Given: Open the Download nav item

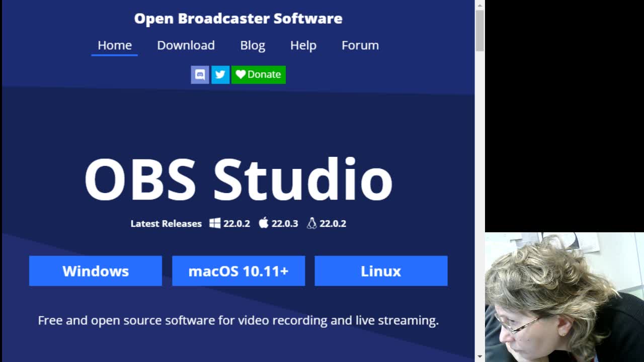Looking at the screenshot, I should click(186, 45).
